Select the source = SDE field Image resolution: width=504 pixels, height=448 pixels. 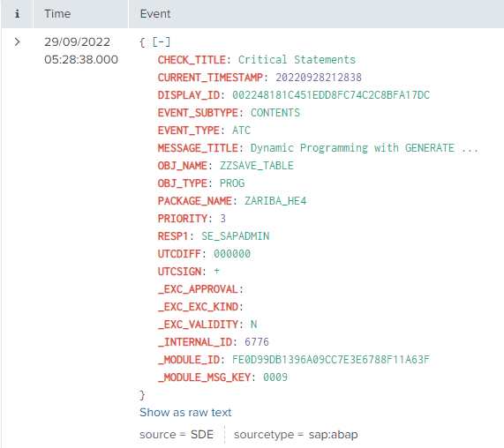[x=177, y=435]
